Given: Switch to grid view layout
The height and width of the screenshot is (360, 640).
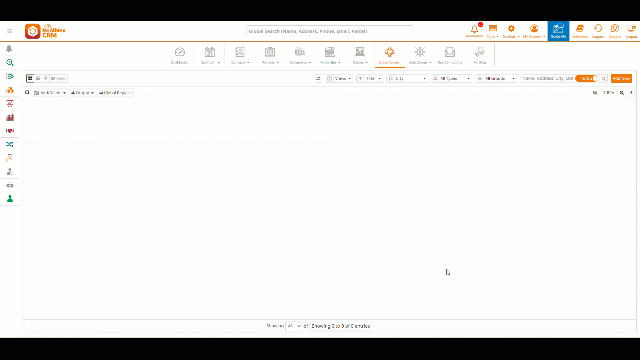Looking at the screenshot, I should tap(30, 78).
